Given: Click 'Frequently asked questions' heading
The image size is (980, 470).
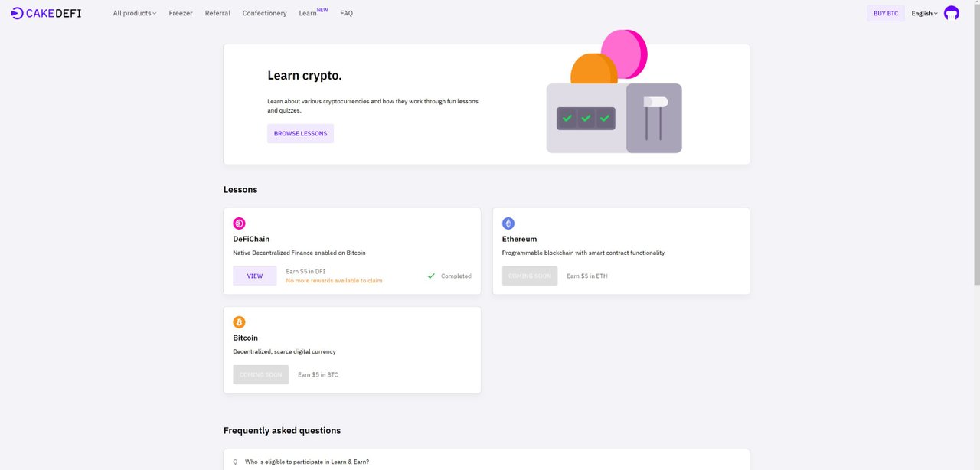Looking at the screenshot, I should pyautogui.click(x=282, y=430).
